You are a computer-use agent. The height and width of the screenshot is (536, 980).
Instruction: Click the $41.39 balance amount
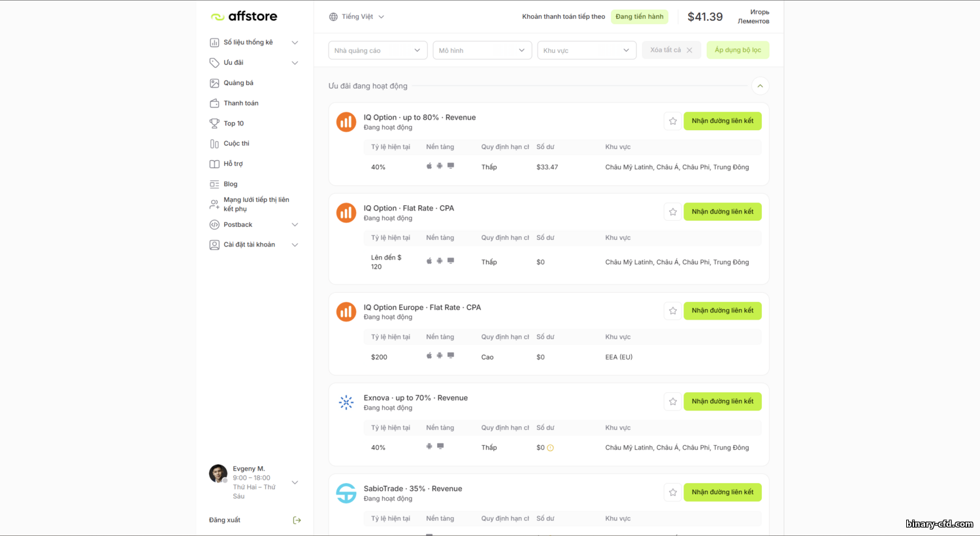(705, 17)
